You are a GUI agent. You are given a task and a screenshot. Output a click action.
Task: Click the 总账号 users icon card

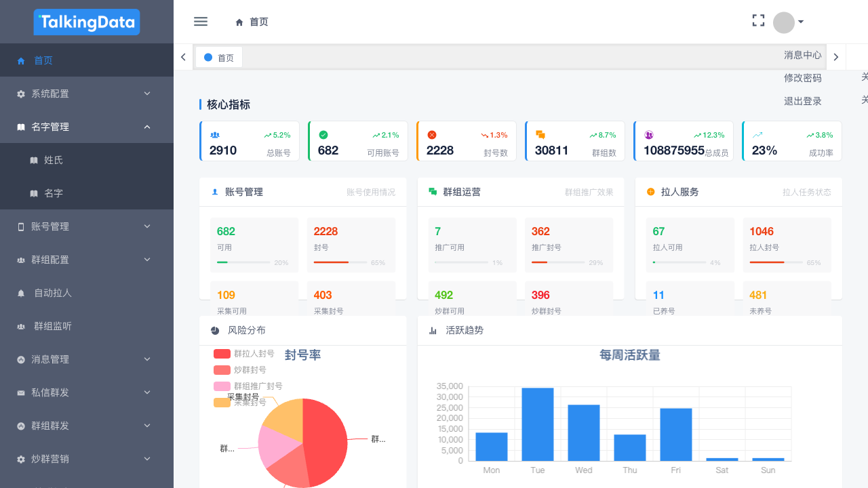[215, 135]
